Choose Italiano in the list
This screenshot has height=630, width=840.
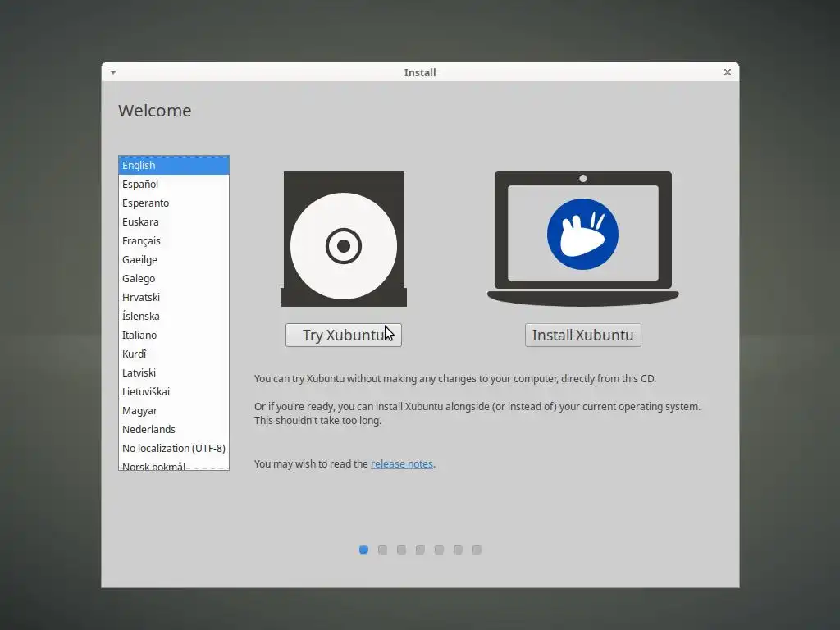174,336
